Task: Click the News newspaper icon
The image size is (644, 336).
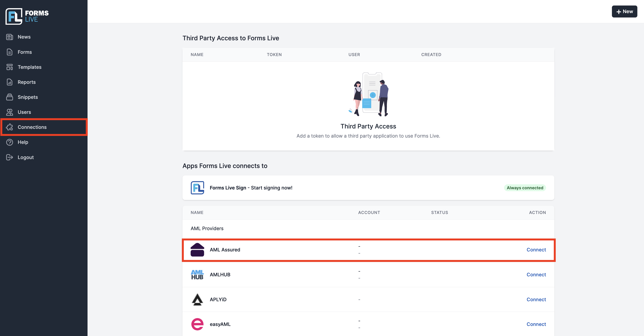Action: [9, 37]
